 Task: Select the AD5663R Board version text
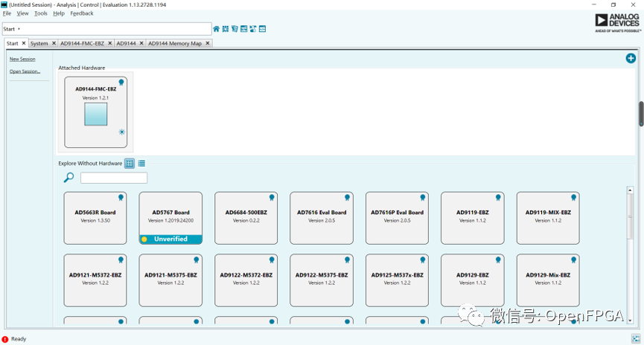95,221
